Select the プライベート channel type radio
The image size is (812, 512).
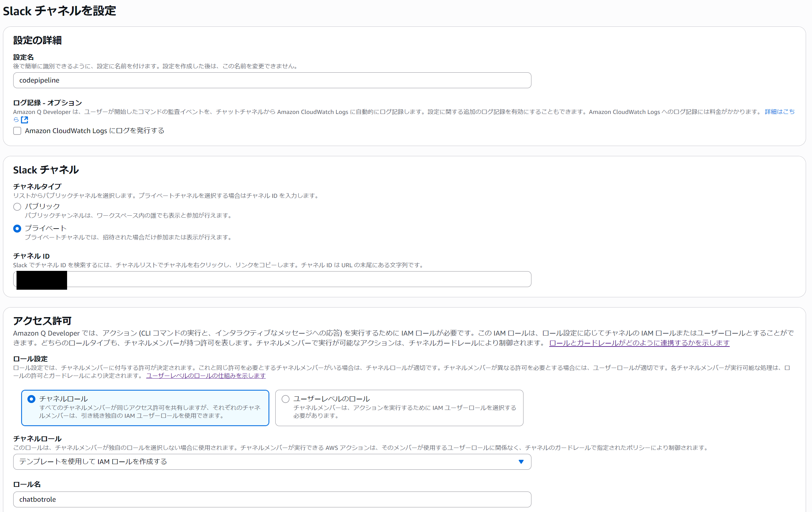(x=17, y=229)
